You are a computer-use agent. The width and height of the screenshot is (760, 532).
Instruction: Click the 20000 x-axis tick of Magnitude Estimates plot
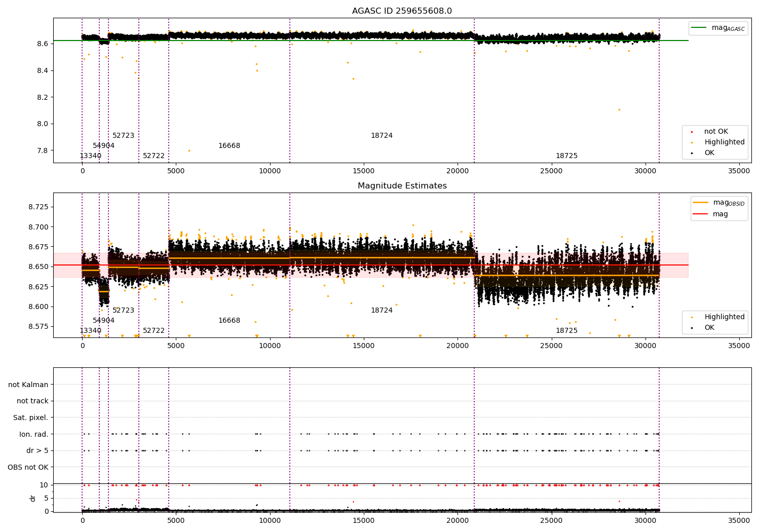coord(458,346)
